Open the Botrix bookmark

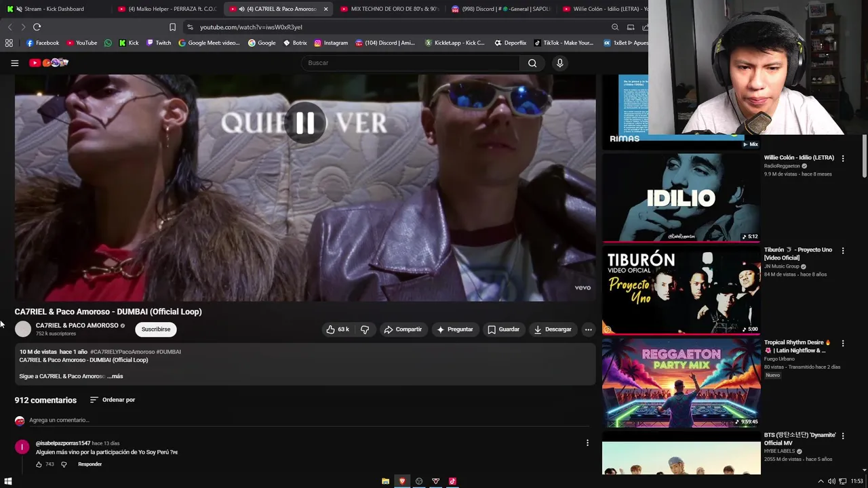(294, 43)
